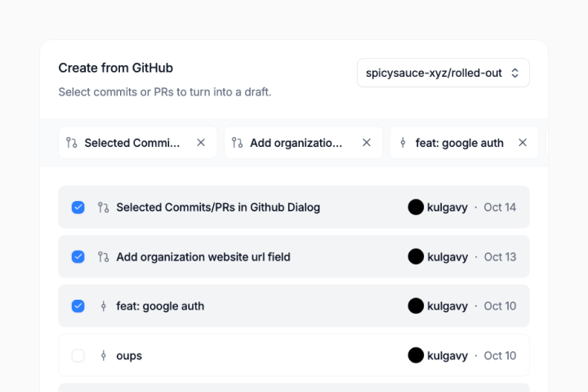Click kulgavy avatar on the Oct 14 row
This screenshot has width=588, height=392.
(416, 207)
